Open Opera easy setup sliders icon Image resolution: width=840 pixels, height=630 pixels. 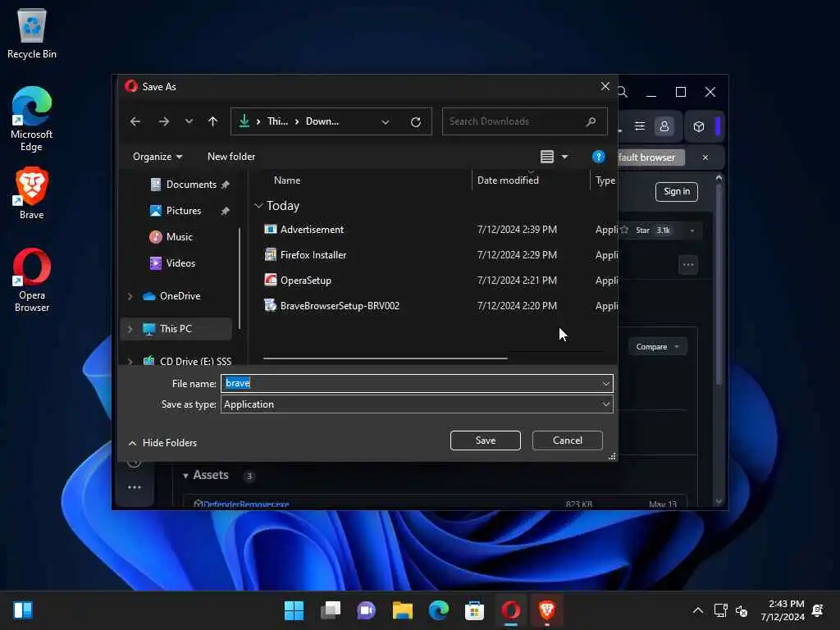pyautogui.click(x=640, y=126)
